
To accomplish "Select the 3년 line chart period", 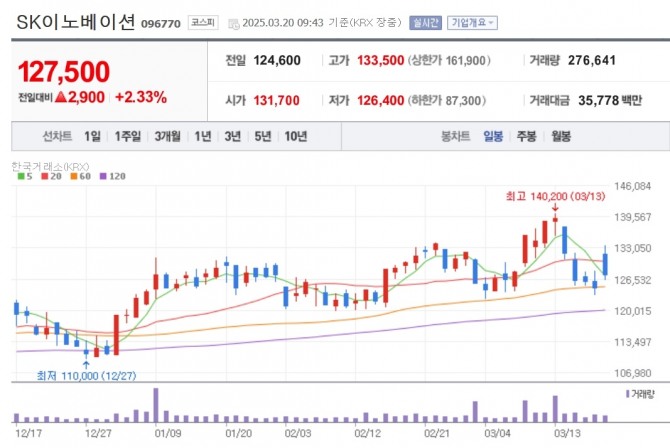I will (233, 136).
